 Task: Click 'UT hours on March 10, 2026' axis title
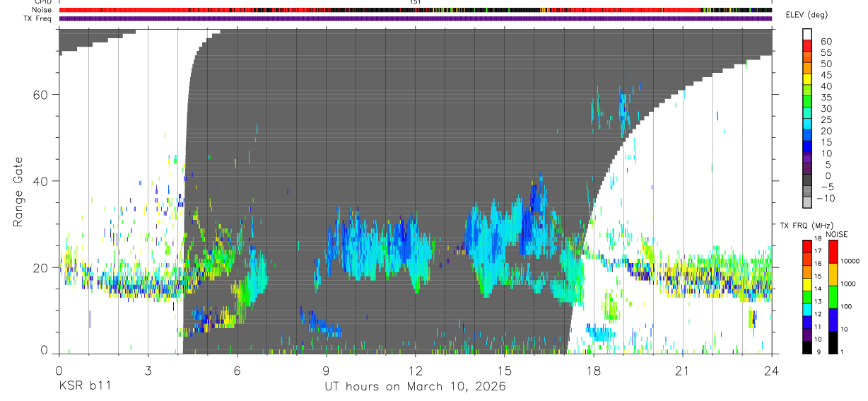(x=415, y=387)
